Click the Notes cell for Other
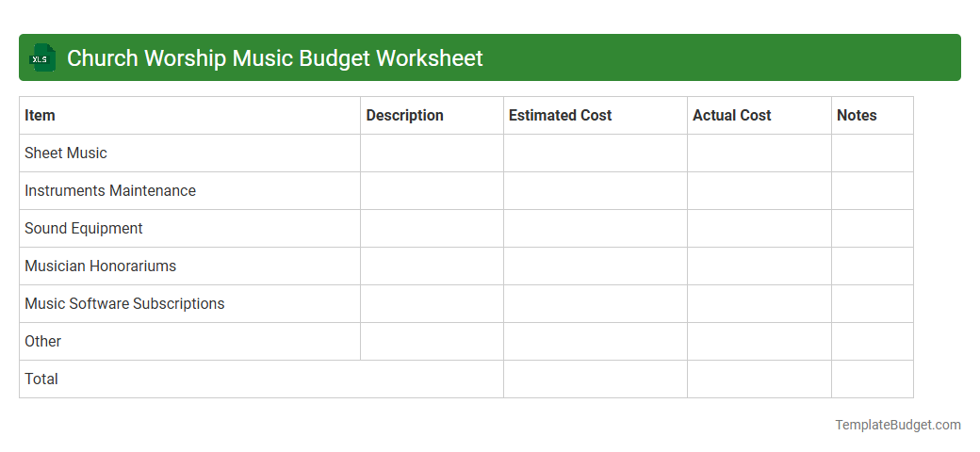 [x=873, y=342]
